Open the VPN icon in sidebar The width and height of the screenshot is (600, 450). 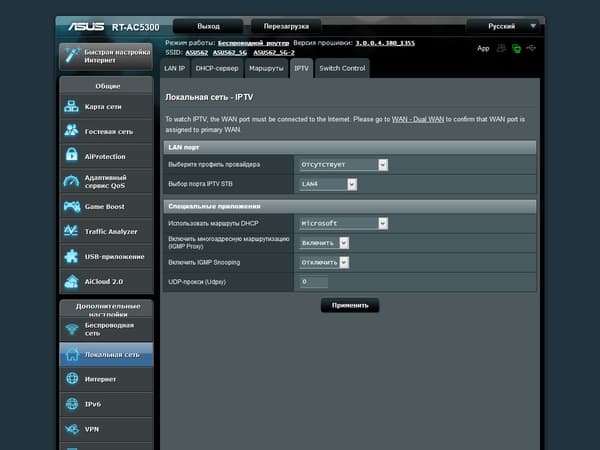coord(72,429)
